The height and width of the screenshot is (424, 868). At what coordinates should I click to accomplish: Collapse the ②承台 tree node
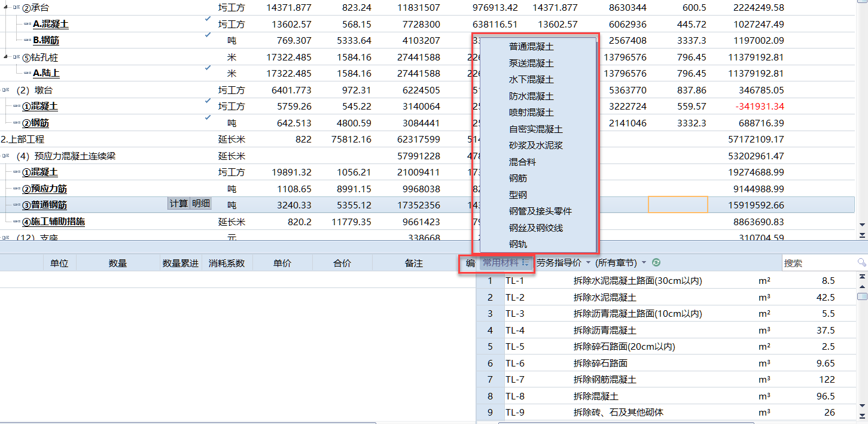tap(7, 8)
